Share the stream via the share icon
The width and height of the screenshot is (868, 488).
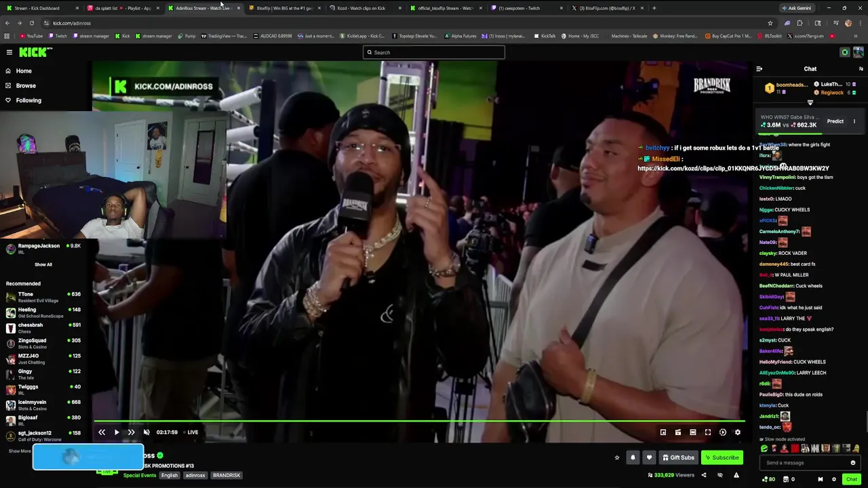pyautogui.click(x=704, y=475)
